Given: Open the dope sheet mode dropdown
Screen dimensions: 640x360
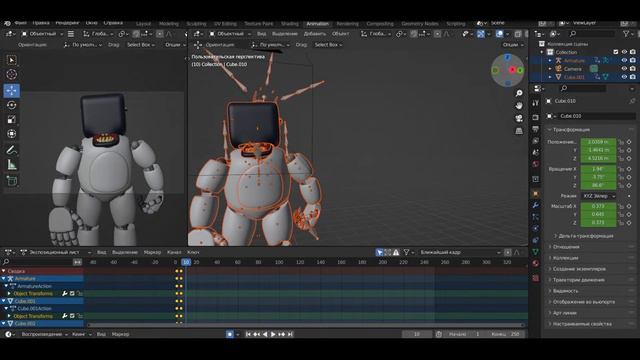Looking at the screenshot, I should coord(55,253).
